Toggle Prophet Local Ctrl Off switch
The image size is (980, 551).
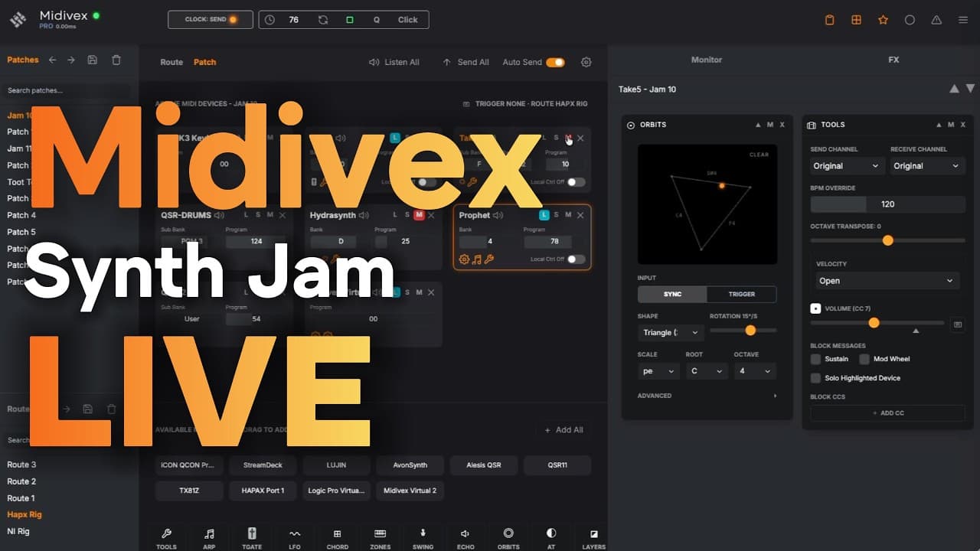pyautogui.click(x=577, y=259)
